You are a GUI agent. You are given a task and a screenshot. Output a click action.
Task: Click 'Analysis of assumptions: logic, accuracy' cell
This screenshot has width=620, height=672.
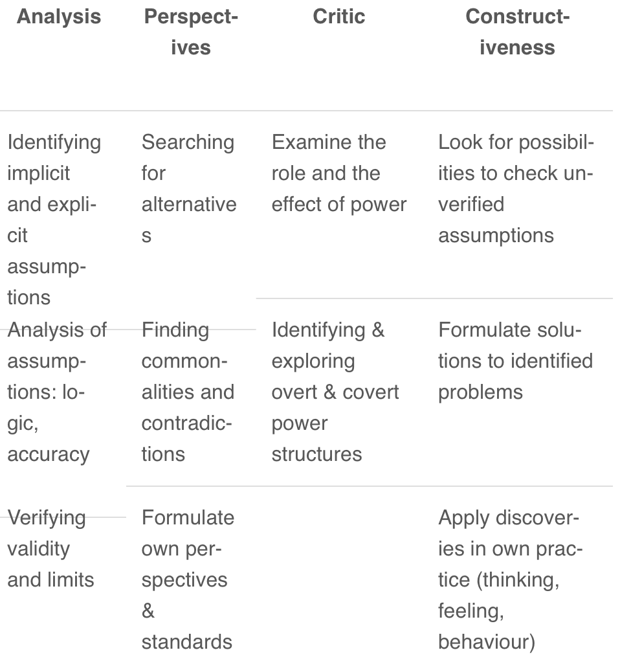[x=57, y=392]
